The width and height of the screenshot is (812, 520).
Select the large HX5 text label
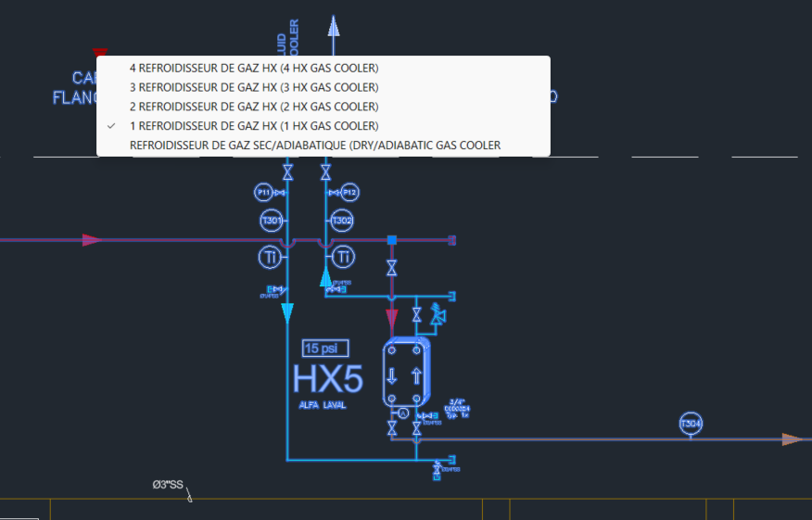tap(328, 378)
